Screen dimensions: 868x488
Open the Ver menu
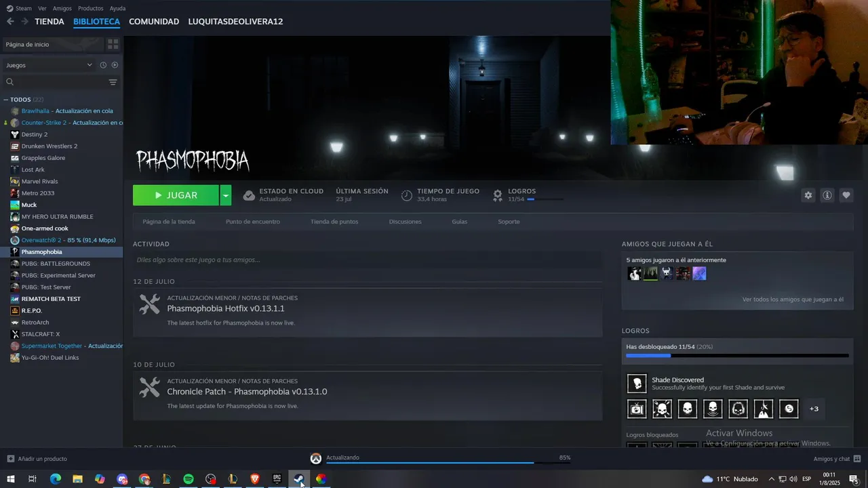tap(42, 8)
